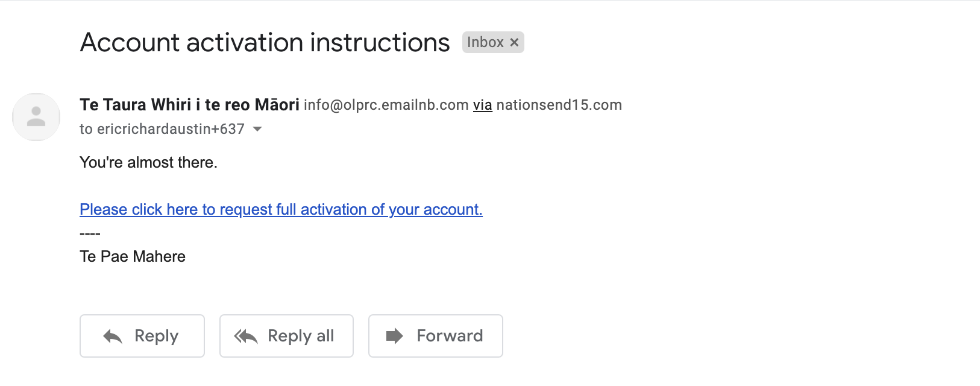Click the "Te Pae Mahere" signature text
The width and height of the screenshot is (980, 386).
pos(133,256)
